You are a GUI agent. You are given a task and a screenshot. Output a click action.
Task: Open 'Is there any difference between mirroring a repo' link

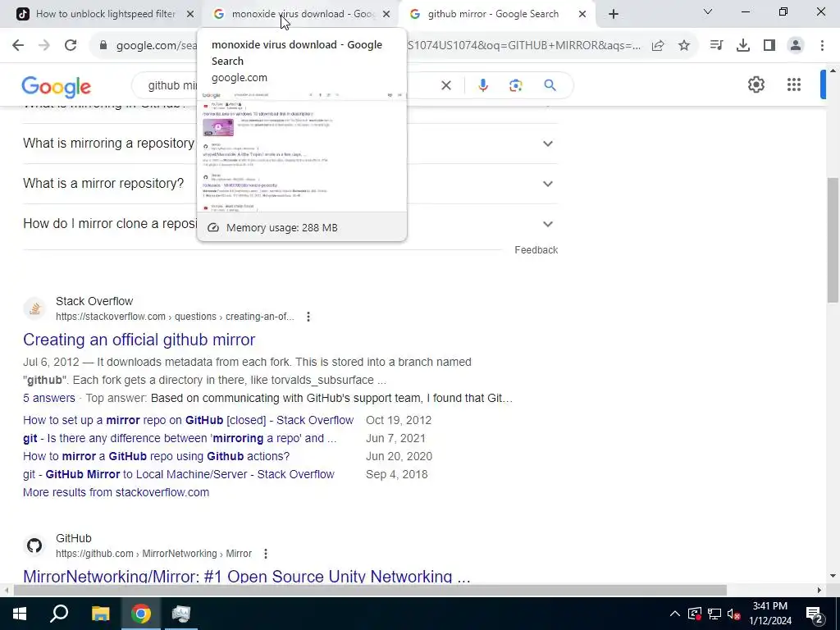[x=180, y=438]
